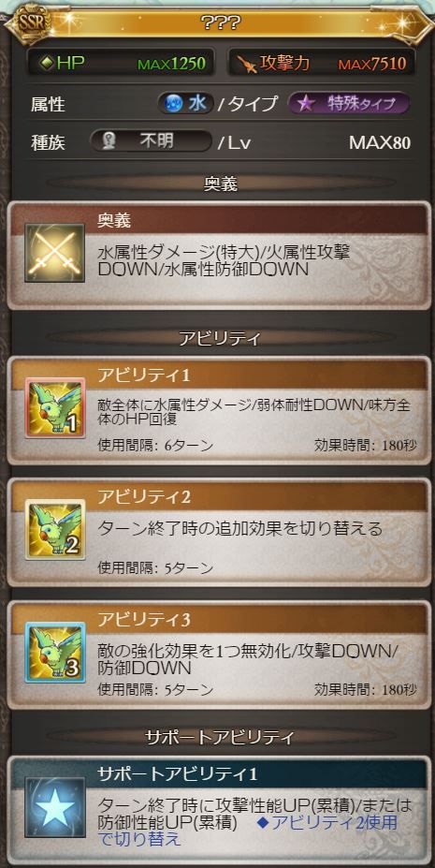Click the 特殊タイプ star badge
This screenshot has width=435, height=868.
[x=349, y=104]
